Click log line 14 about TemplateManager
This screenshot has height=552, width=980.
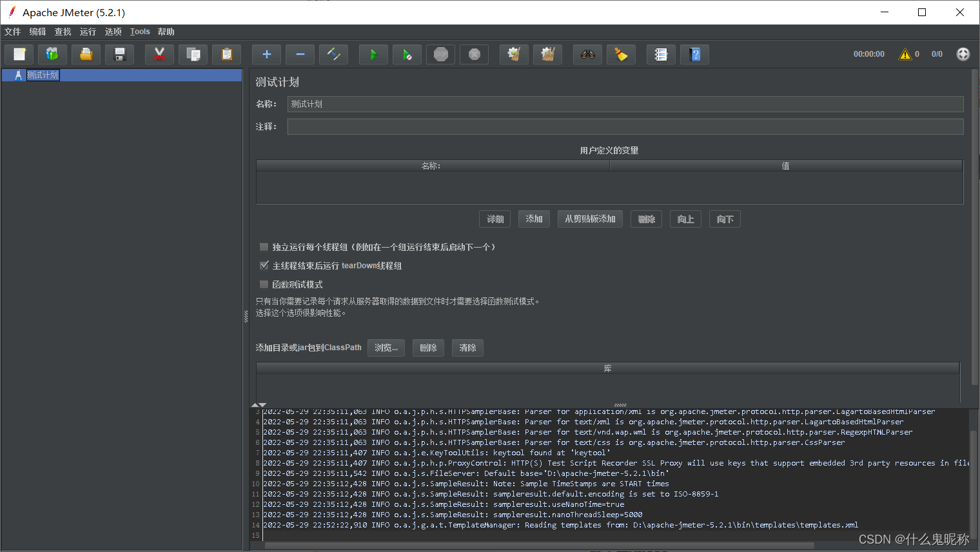pos(561,525)
